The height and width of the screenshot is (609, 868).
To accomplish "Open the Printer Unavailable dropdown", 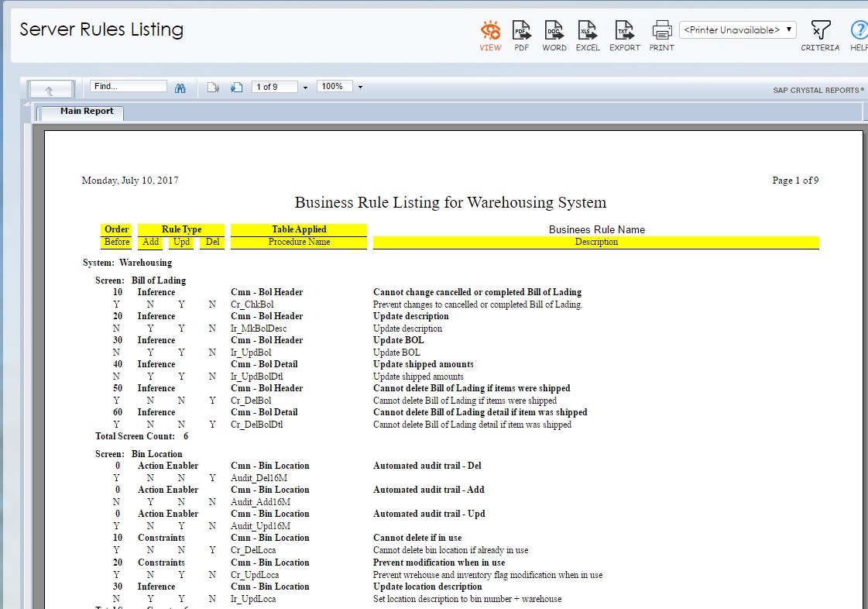I will 738,30.
